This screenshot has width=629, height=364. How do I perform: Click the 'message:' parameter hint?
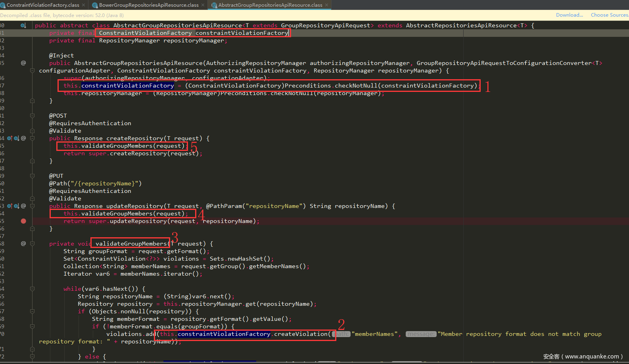point(421,334)
